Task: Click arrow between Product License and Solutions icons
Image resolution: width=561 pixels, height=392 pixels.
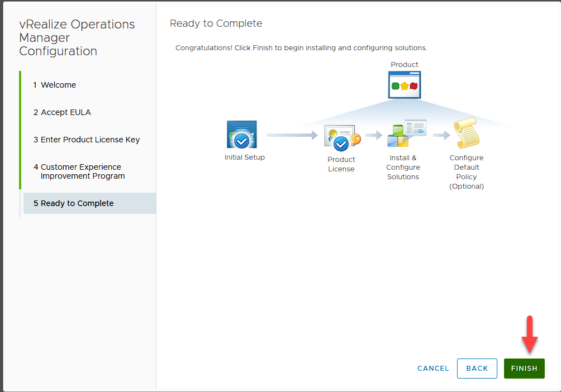Action: [373, 135]
